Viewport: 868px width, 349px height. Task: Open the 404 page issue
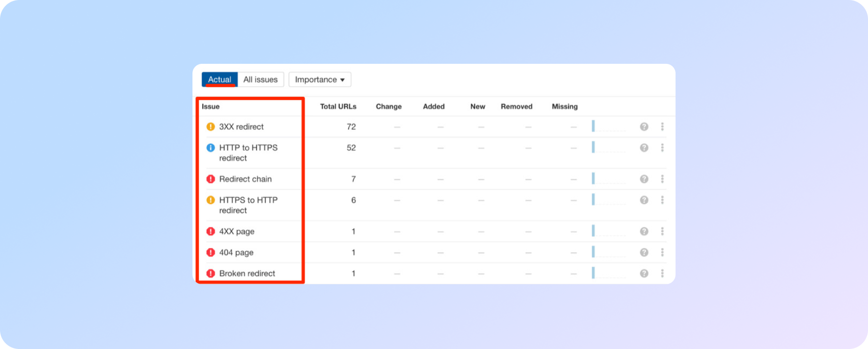236,252
